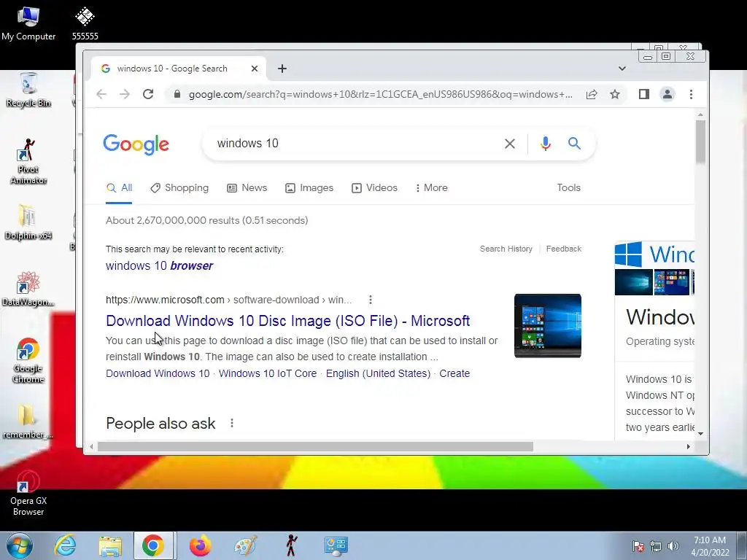Go back using Chrome's back arrow
The height and width of the screenshot is (560, 747).
point(101,94)
